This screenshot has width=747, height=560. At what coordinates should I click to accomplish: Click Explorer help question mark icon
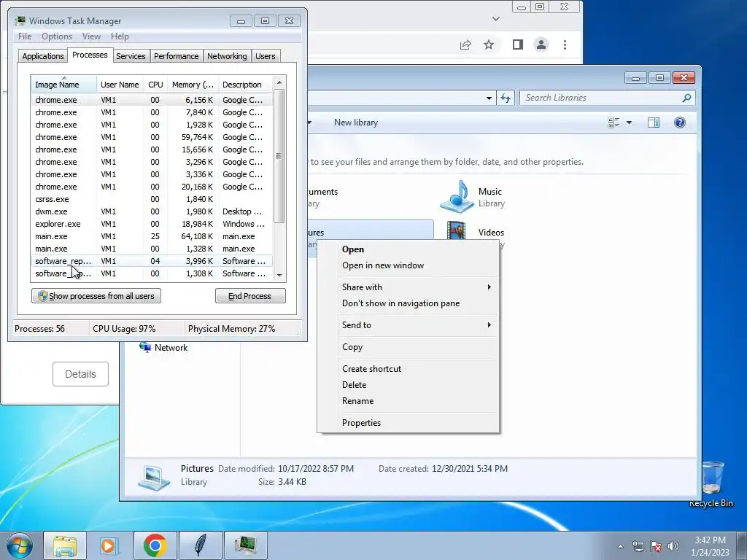[680, 122]
